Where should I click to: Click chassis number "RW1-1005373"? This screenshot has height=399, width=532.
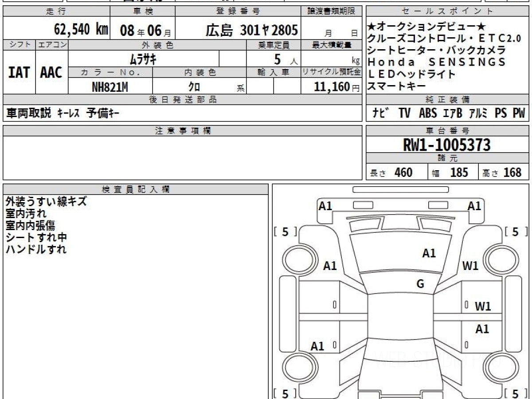[x=447, y=145]
